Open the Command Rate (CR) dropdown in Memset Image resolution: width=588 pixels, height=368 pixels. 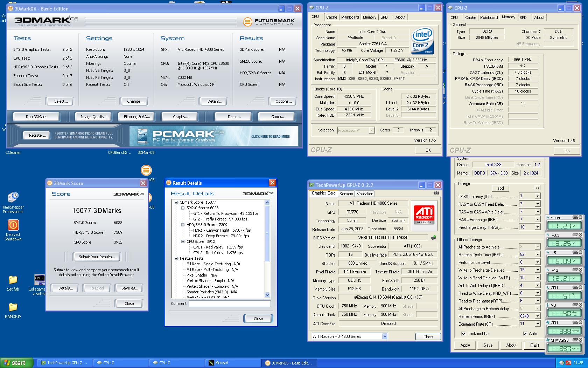click(x=537, y=324)
